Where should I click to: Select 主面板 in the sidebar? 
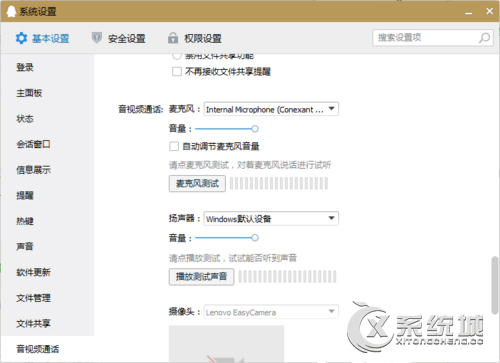pos(29,93)
